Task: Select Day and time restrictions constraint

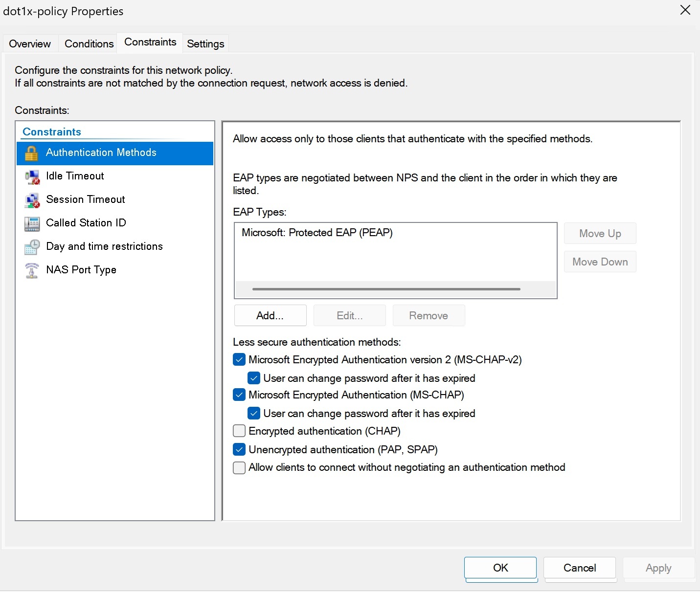Action: pos(115,247)
